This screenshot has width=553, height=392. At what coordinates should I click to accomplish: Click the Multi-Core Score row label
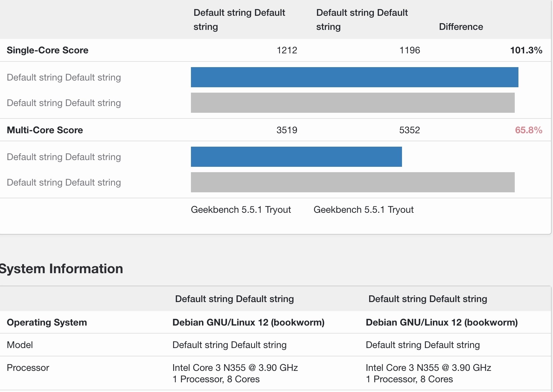point(45,130)
